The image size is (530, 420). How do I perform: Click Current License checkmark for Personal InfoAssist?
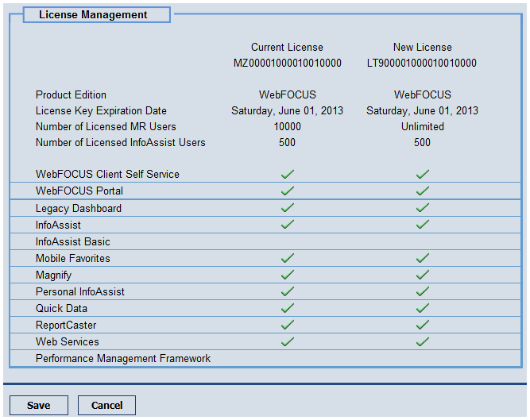tap(288, 291)
